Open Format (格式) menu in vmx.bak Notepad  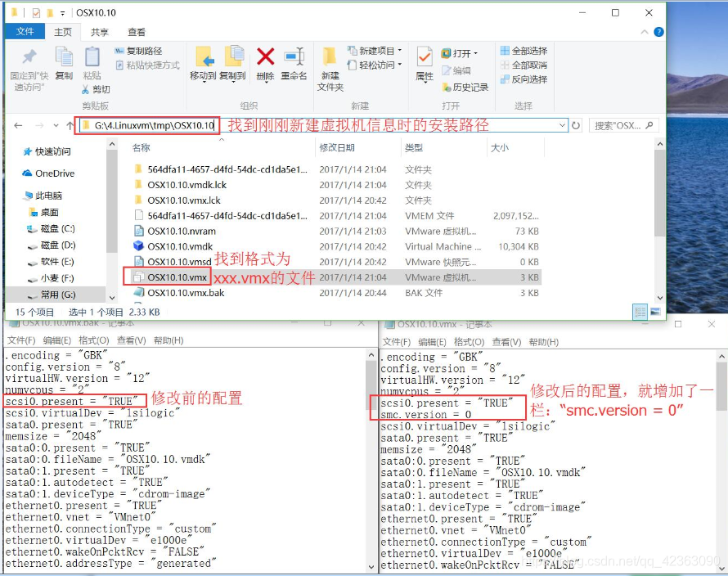pyautogui.click(x=94, y=340)
